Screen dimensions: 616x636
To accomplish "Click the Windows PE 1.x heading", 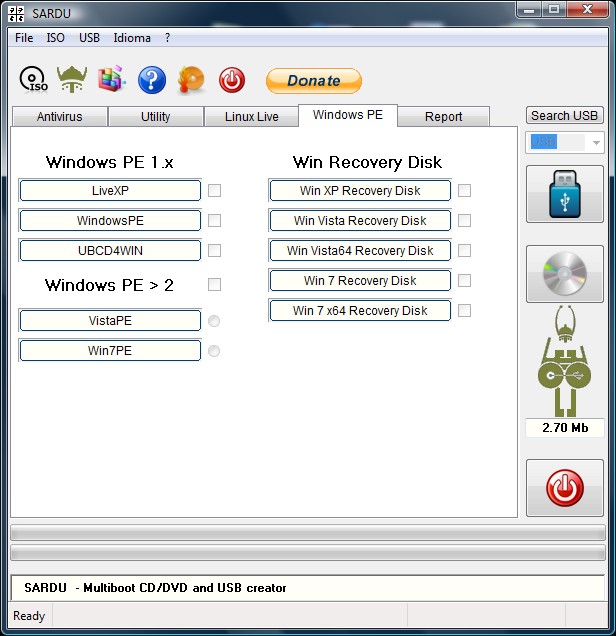I will pos(109,162).
